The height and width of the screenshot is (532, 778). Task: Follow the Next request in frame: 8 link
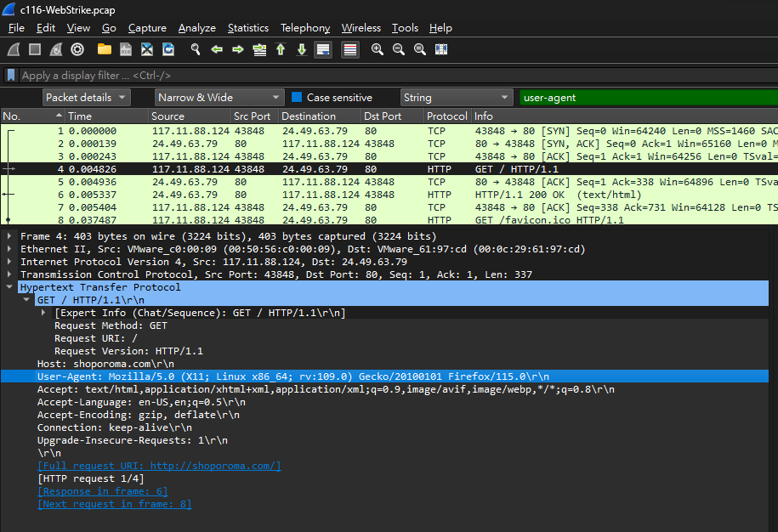point(115,504)
